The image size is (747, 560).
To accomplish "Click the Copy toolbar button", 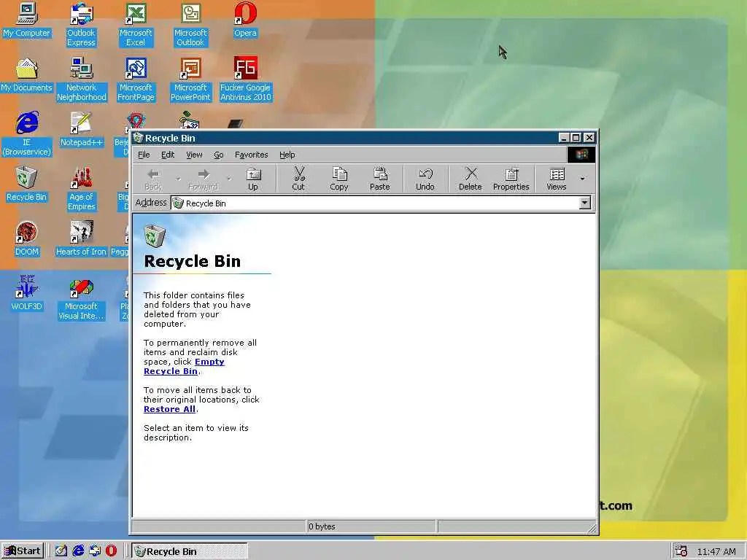I will coord(338,179).
